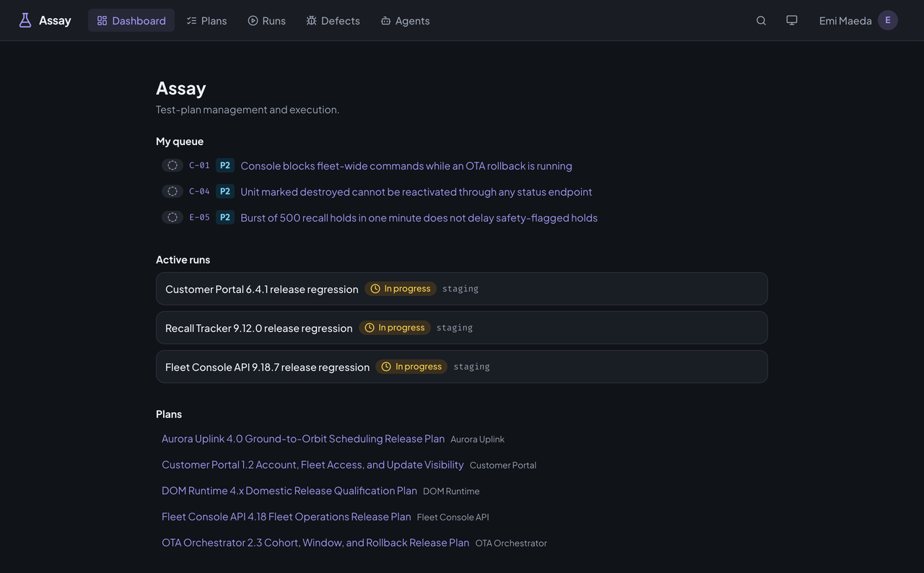Click the P2 badge on C-01 row
The image size is (924, 573).
coord(225,165)
